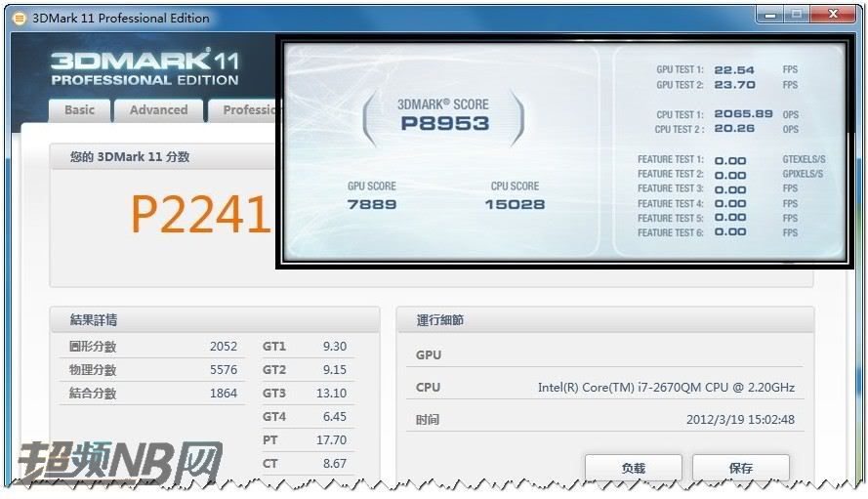Image resolution: width=868 pixels, height=499 pixels.
Task: Click the 保存 (save) button
Action: [741, 468]
